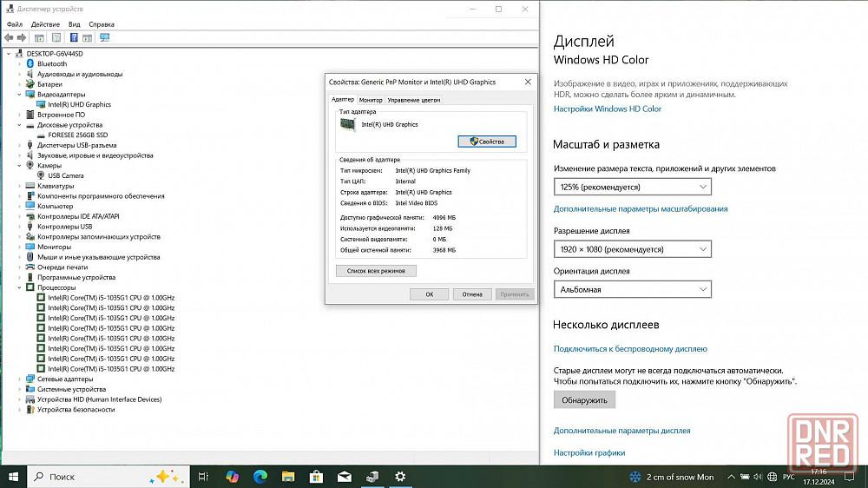The image size is (868, 488).
Task: Select USB Camera device entry
Action: point(65,175)
